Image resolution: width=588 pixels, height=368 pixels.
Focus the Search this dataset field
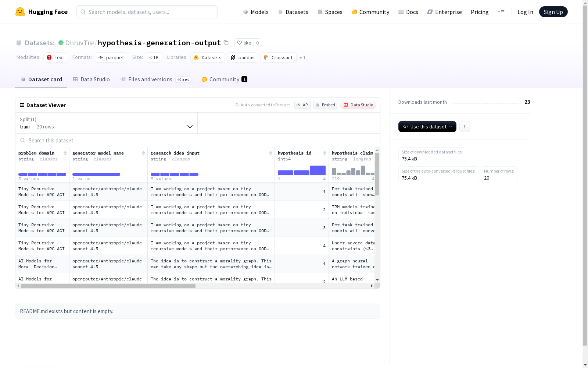(198, 140)
